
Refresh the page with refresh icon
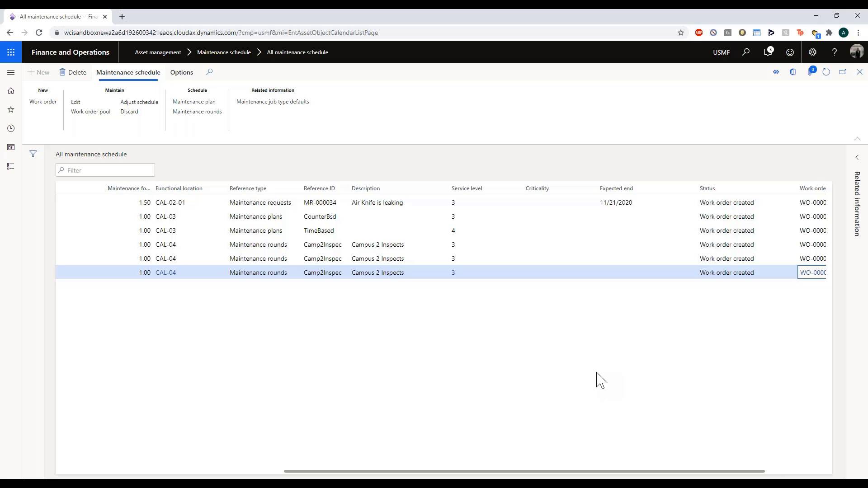click(x=827, y=71)
